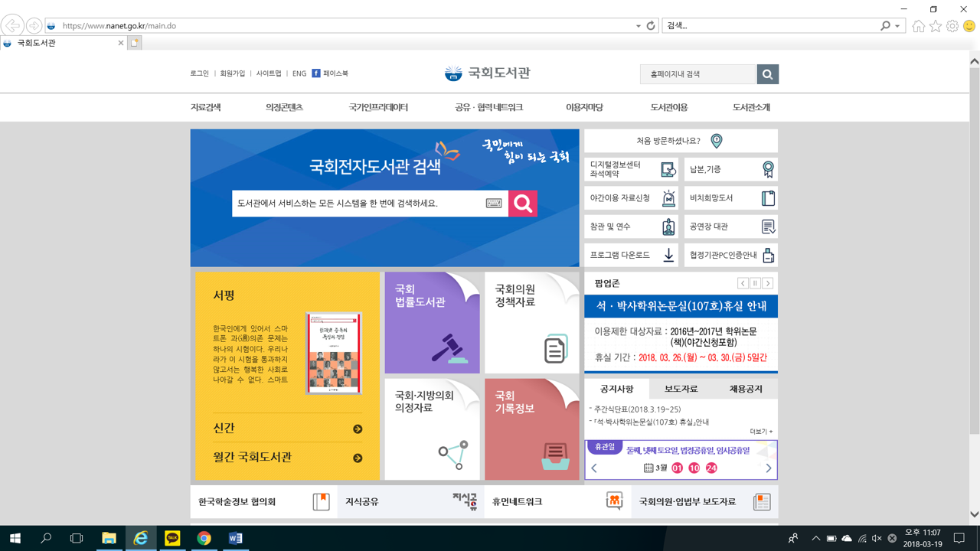Open 한국학술정보 협의회 link
The width and height of the screenshot is (980, 551).
[x=263, y=502]
